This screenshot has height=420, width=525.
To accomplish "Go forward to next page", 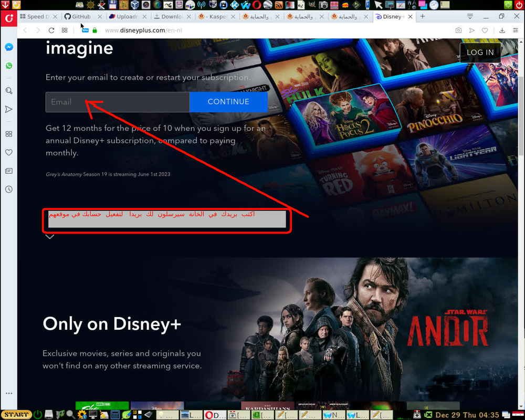I will 38,30.
